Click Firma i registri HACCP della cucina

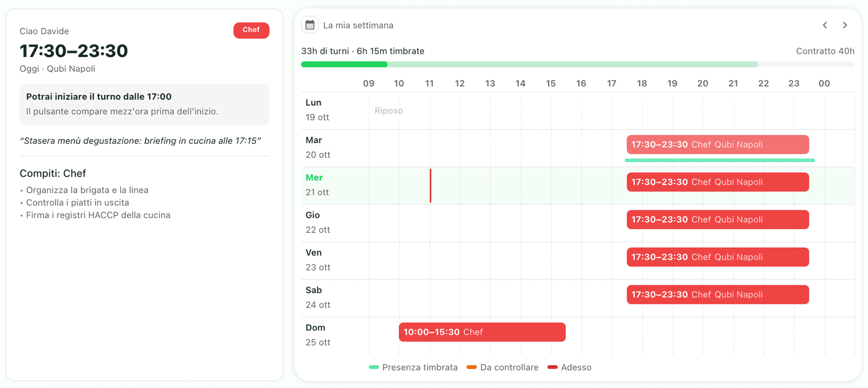tap(98, 215)
